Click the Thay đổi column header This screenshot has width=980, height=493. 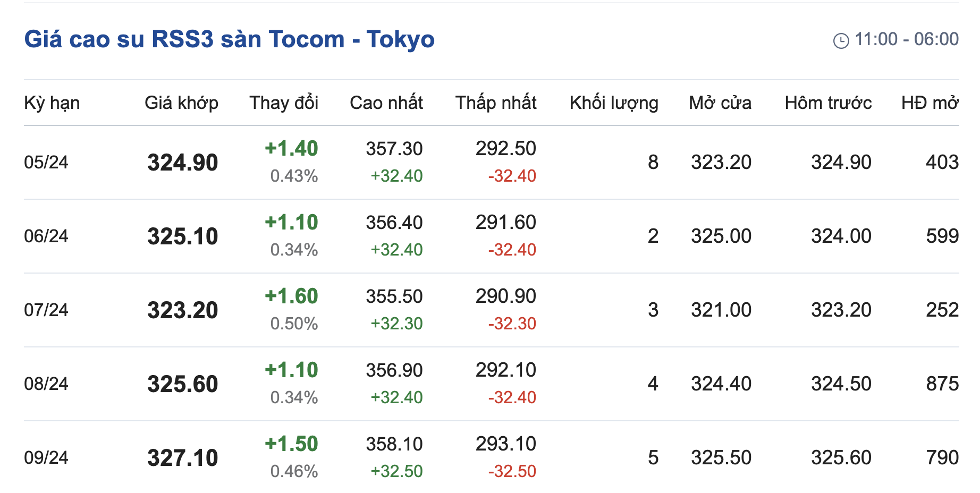[x=284, y=103]
